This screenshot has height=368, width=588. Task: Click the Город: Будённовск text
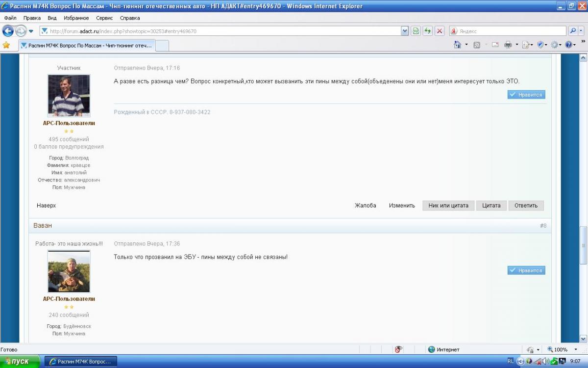pyautogui.click(x=69, y=326)
